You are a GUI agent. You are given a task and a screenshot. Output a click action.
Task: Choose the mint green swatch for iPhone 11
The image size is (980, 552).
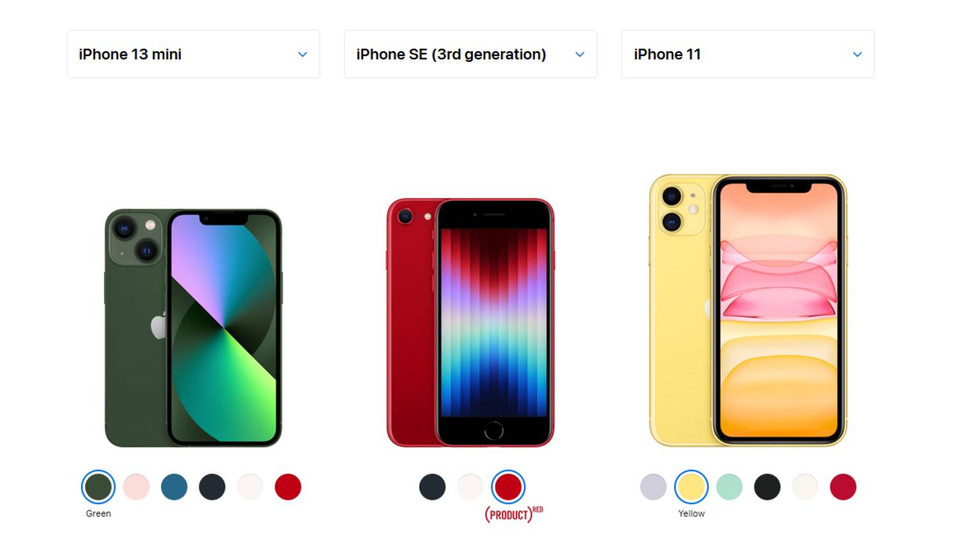point(729,487)
